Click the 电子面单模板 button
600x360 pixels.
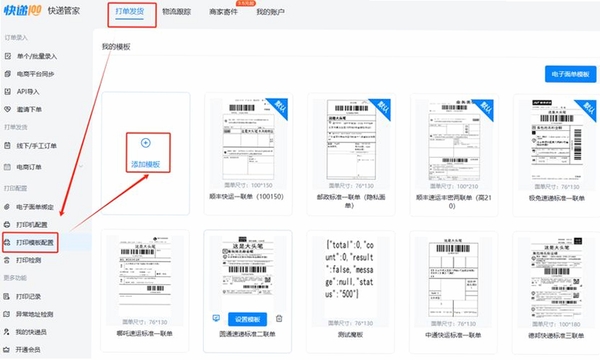pos(571,74)
